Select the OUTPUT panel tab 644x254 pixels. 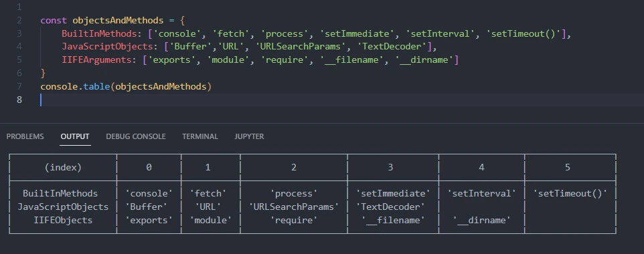[x=75, y=136]
